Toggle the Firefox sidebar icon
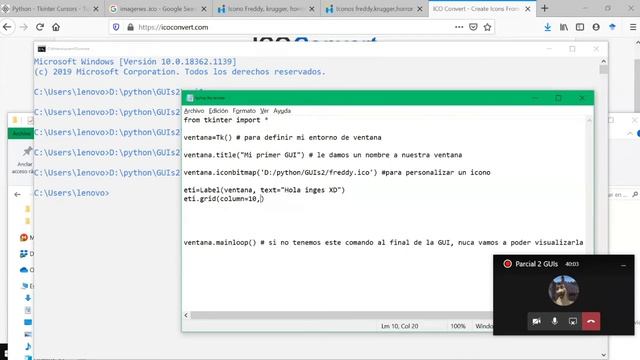640x360 pixels. point(580,27)
